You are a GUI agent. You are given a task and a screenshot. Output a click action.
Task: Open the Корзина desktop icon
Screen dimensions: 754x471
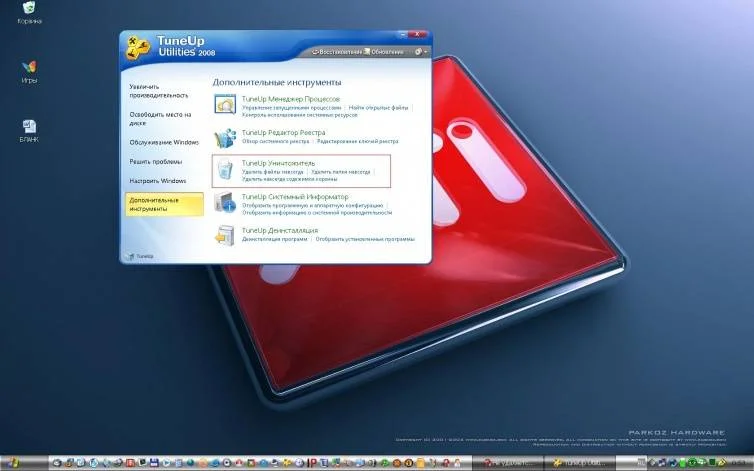29,8
